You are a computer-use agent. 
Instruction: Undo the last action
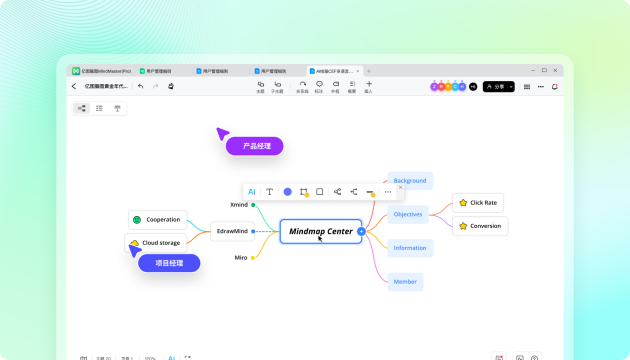click(x=140, y=86)
